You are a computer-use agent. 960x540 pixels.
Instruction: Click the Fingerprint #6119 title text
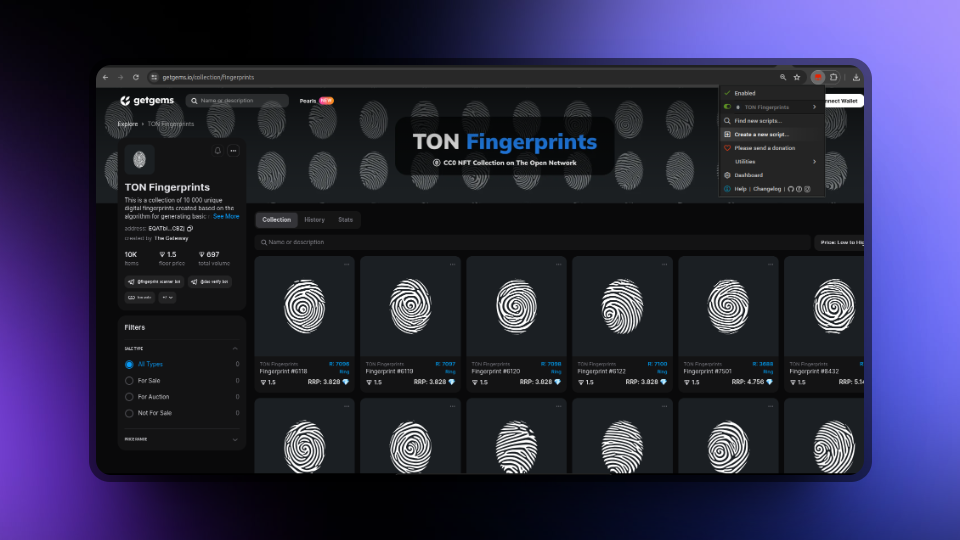click(x=389, y=372)
